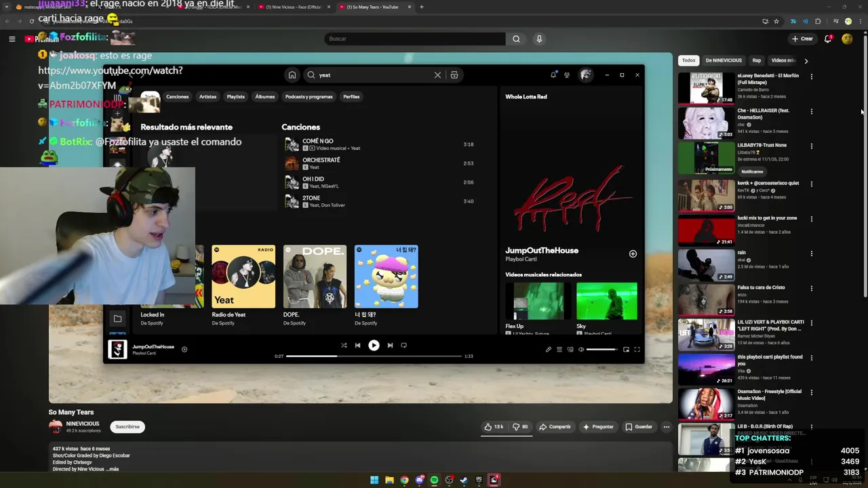
Task: Select the De NINEVICIOUS sidebar chip
Action: click(x=724, y=60)
